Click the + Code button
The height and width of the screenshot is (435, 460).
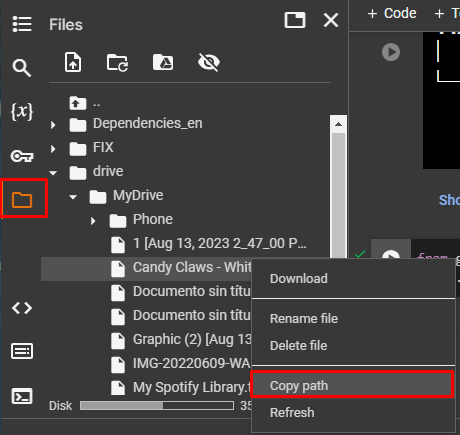click(392, 13)
